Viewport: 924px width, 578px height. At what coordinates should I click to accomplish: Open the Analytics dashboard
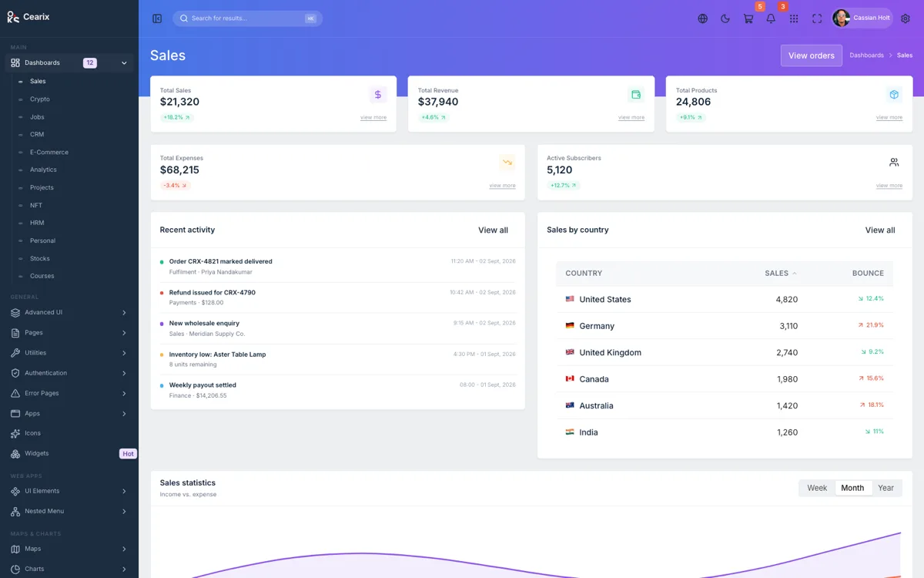pyautogui.click(x=43, y=170)
